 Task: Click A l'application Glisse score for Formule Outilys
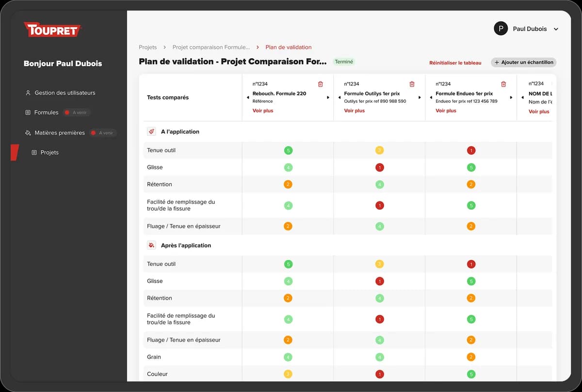[380, 167]
